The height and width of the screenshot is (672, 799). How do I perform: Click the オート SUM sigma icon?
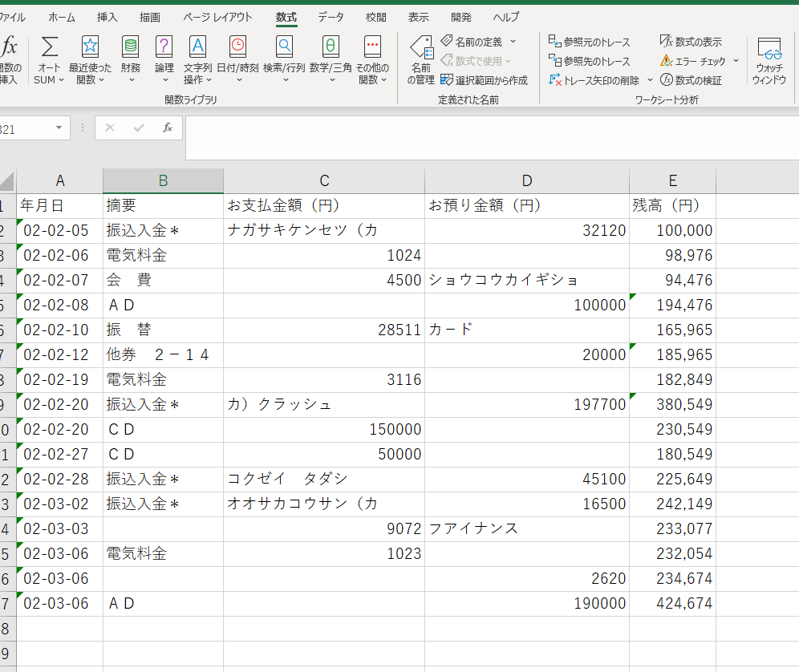coord(50,47)
